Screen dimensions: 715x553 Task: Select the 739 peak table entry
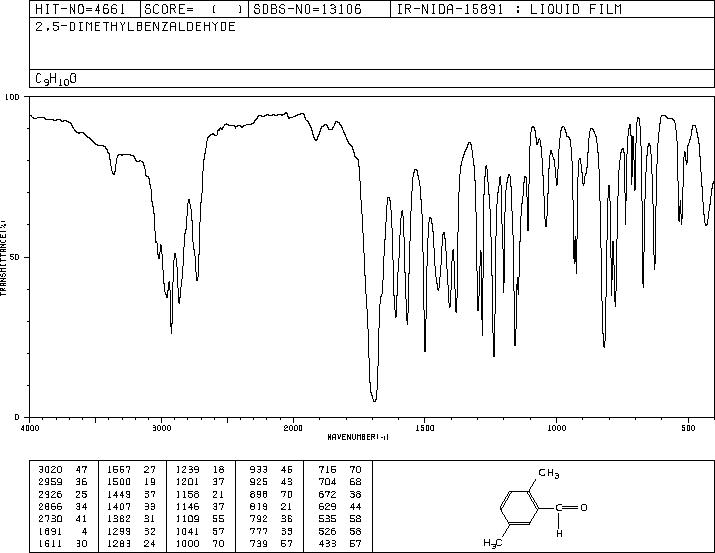click(271, 543)
